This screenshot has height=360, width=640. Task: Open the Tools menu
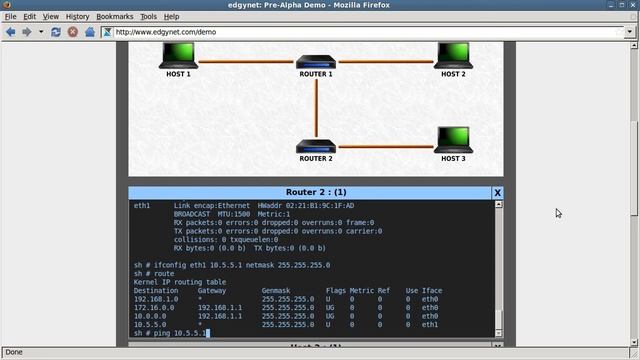(x=148, y=17)
